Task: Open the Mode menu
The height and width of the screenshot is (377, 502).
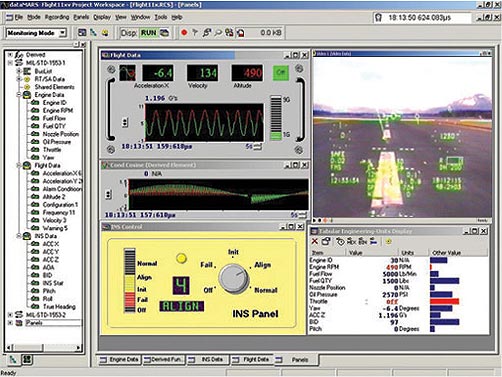Action: tap(34, 17)
